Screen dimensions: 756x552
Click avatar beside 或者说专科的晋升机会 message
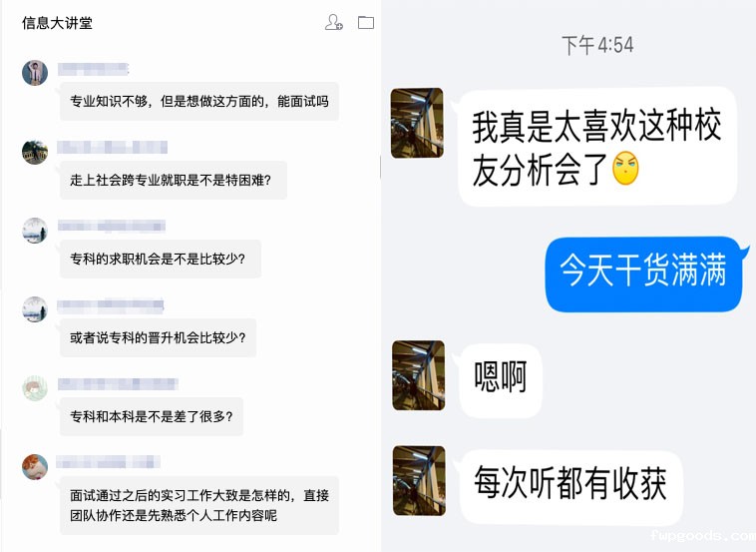coord(35,309)
